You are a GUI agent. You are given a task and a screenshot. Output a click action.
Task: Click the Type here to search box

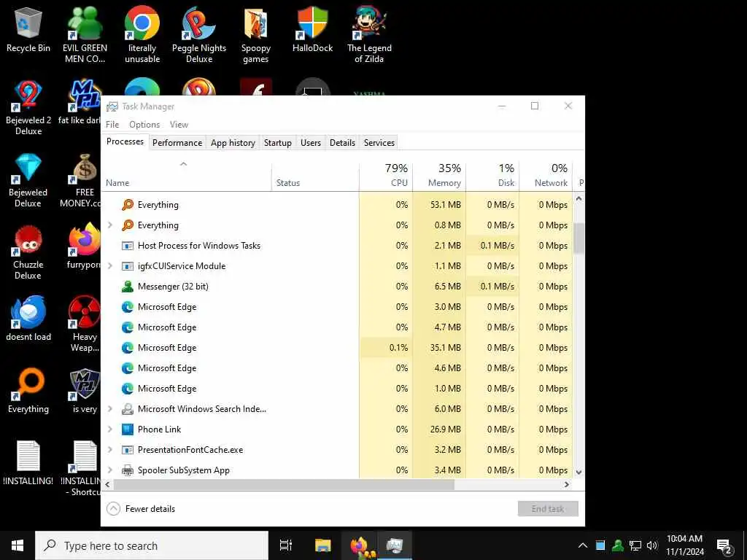pyautogui.click(x=152, y=545)
